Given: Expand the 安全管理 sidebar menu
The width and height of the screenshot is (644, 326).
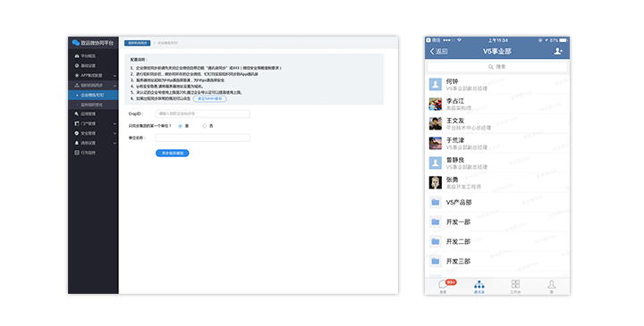Looking at the screenshot, I should point(94,133).
